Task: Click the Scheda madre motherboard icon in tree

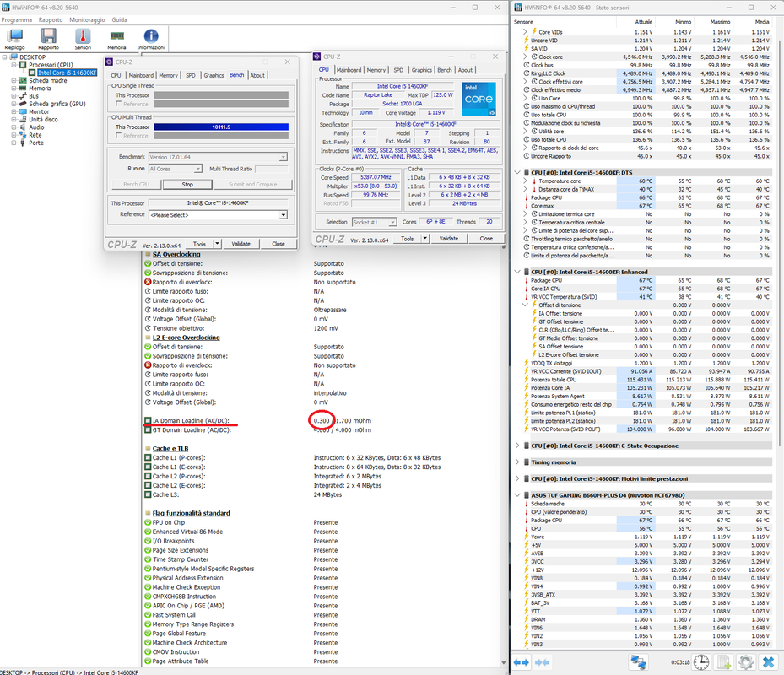Action: pyautogui.click(x=23, y=80)
